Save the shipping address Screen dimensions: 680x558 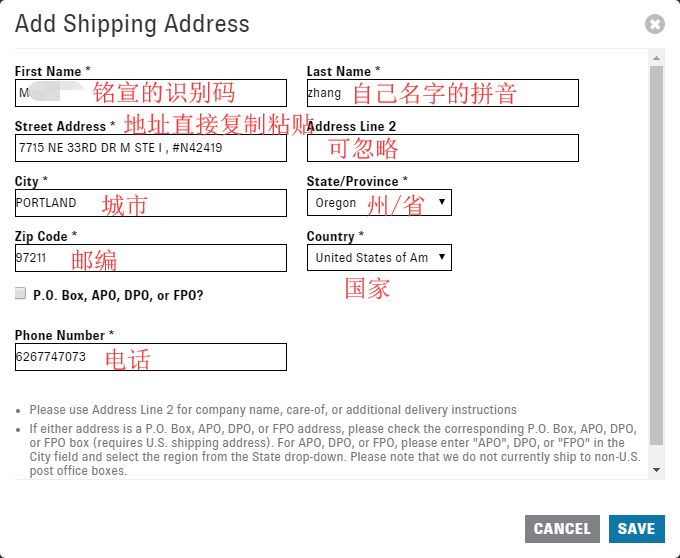636,529
